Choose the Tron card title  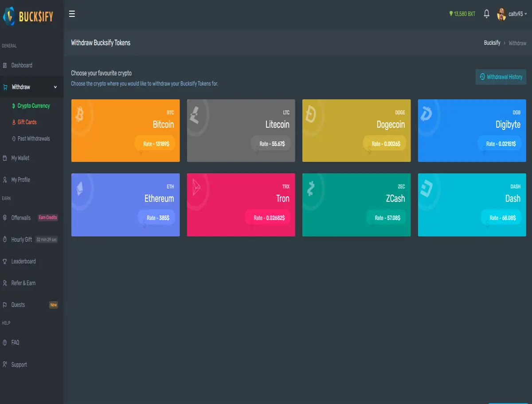click(283, 198)
